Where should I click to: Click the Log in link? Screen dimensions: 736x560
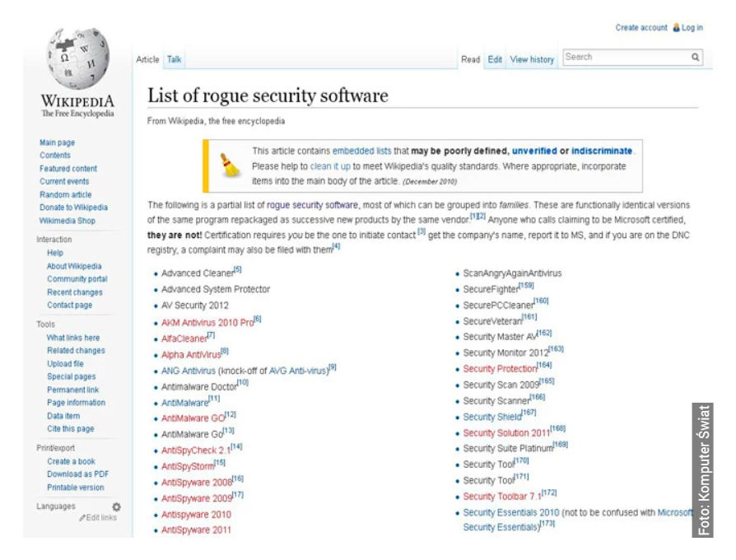click(692, 28)
